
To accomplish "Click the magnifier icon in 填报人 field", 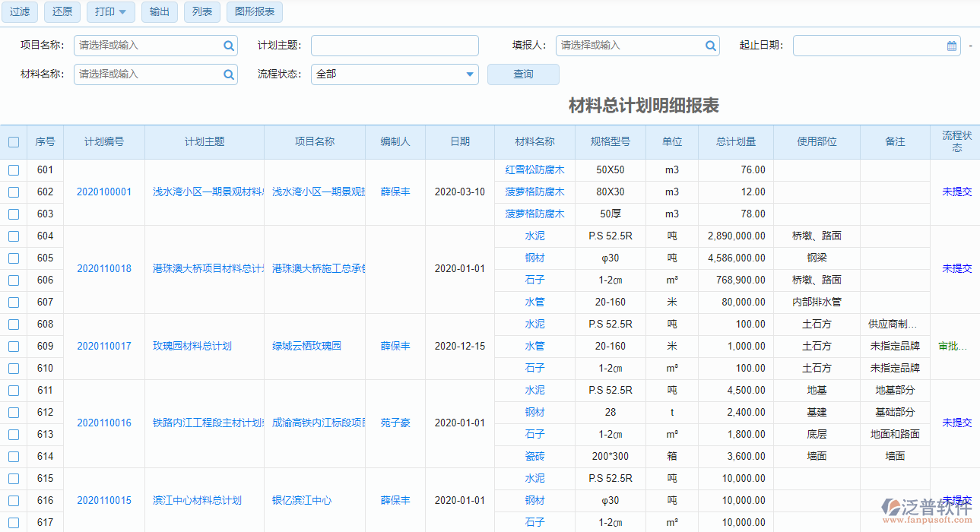I will [x=711, y=46].
